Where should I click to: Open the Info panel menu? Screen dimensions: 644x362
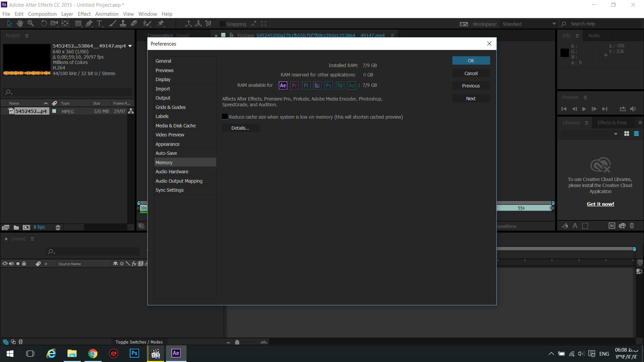click(x=577, y=36)
